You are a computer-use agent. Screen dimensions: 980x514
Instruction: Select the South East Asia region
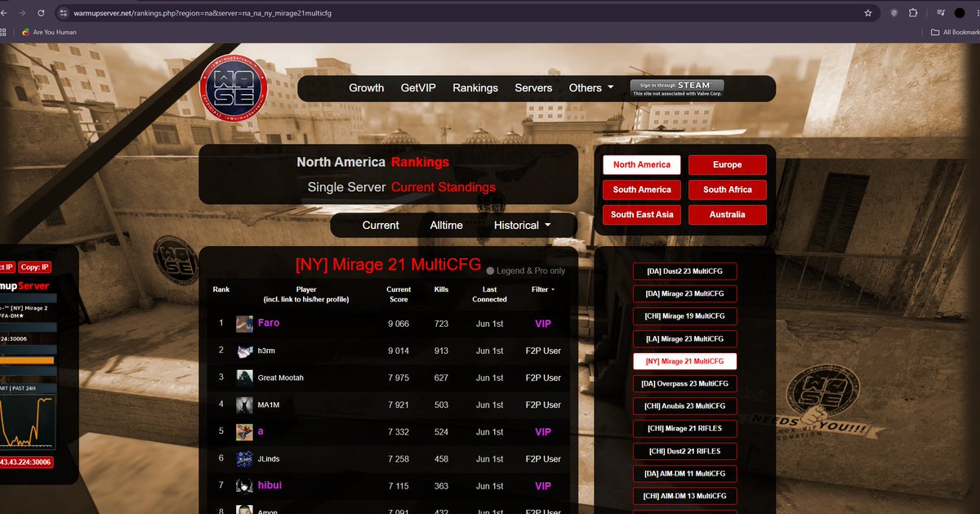pyautogui.click(x=642, y=215)
